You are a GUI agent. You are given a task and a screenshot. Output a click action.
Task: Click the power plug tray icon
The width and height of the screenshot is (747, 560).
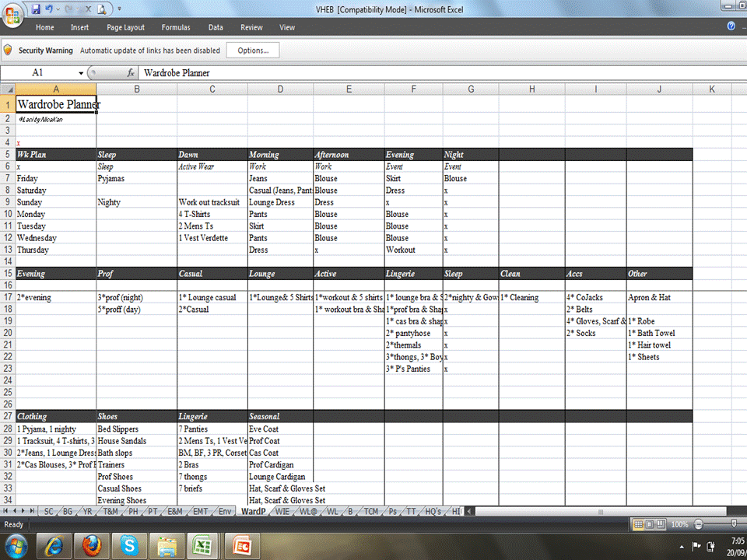click(710, 546)
